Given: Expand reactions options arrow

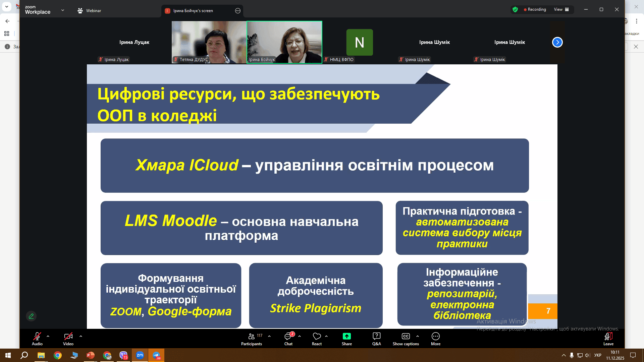Looking at the screenshot, I should click(x=326, y=336).
